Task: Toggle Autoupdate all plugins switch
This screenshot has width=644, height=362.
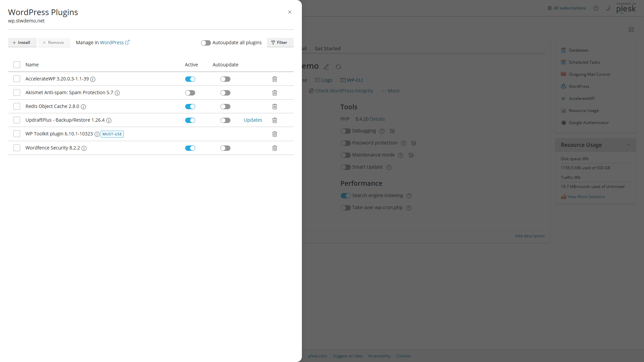Action: point(206,43)
